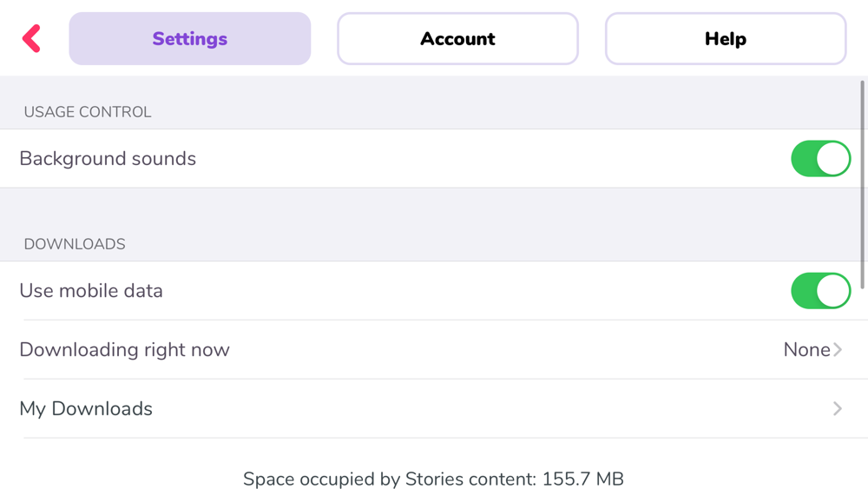
Task: Disable the Use mobile data toggle
Action: [x=820, y=291]
